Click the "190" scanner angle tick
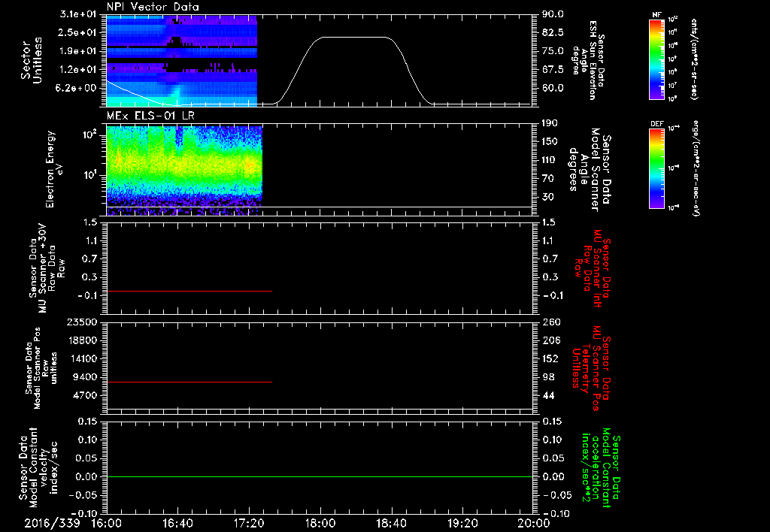The height and width of the screenshot is (532, 770). click(550, 123)
